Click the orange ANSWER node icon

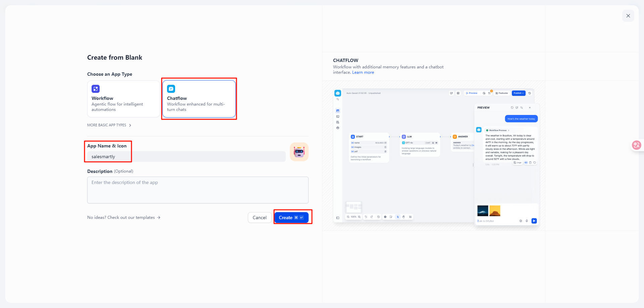pos(455,137)
